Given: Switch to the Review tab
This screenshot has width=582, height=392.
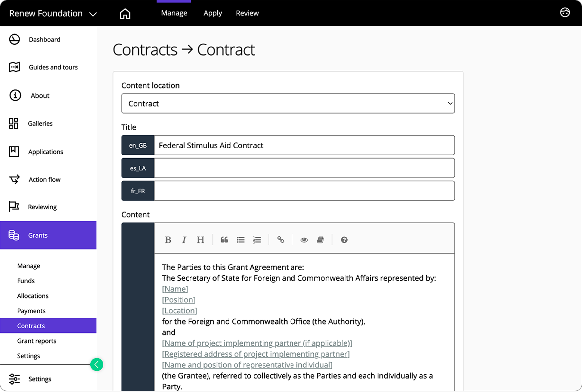Looking at the screenshot, I should click(x=247, y=13).
